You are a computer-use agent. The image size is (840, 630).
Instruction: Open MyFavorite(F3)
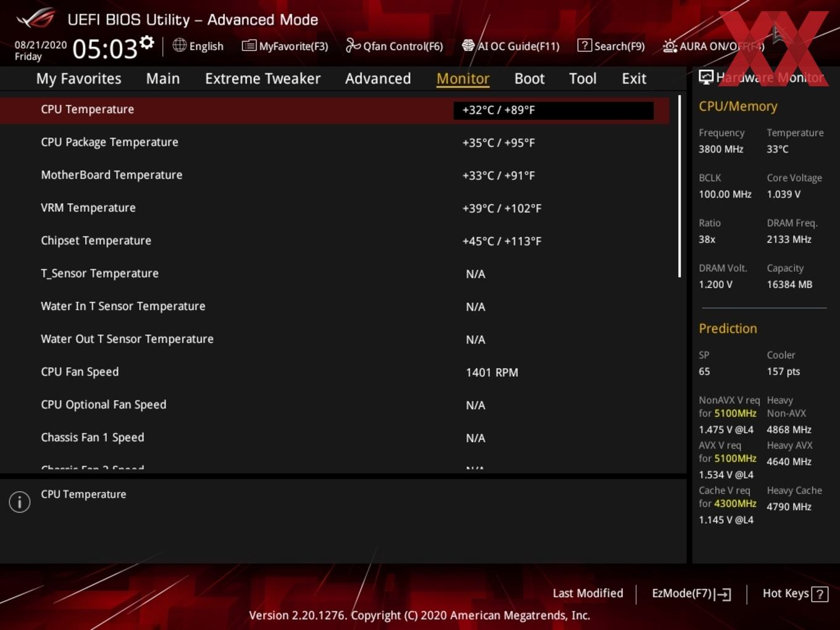[x=293, y=46]
